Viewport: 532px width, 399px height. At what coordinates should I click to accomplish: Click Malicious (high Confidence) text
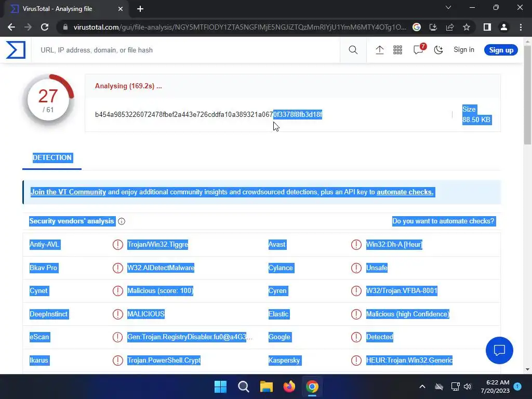[407, 314]
